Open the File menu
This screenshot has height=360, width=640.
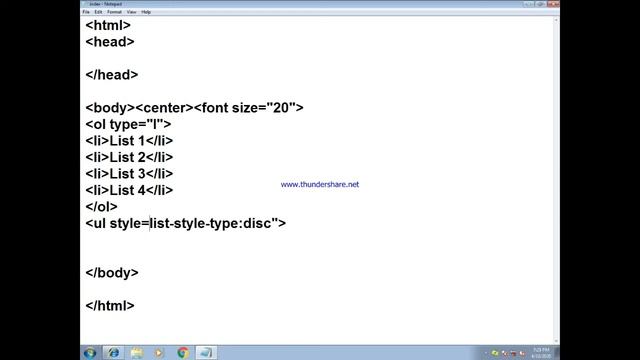86,12
